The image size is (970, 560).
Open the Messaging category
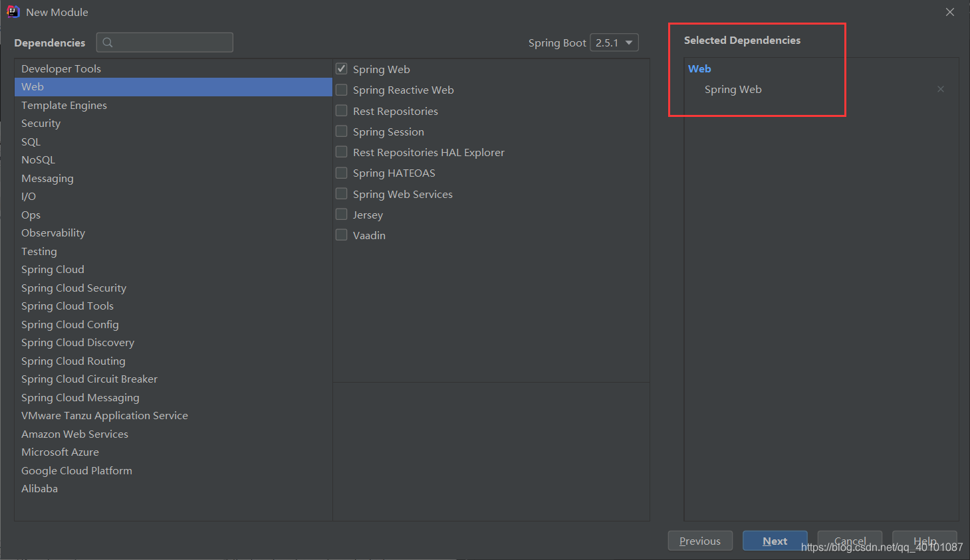(x=174, y=178)
